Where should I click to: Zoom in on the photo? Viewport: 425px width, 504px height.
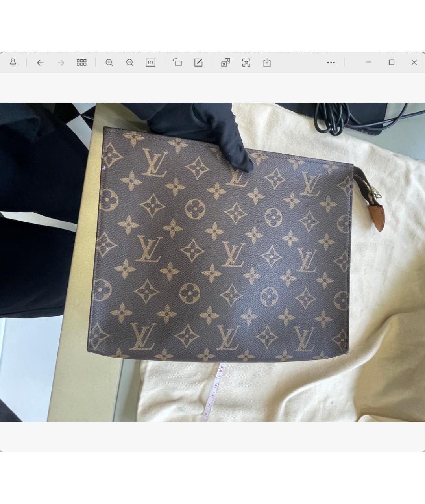[x=109, y=63]
